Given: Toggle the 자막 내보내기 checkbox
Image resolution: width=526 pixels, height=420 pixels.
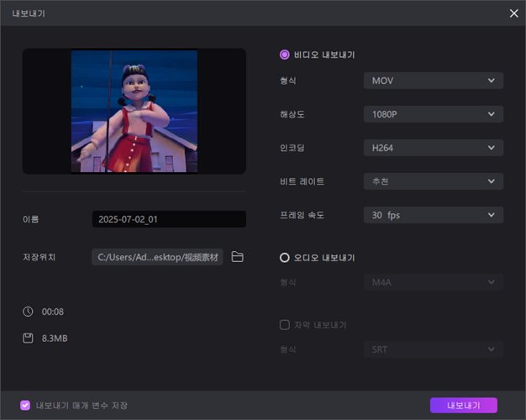Looking at the screenshot, I should point(285,325).
